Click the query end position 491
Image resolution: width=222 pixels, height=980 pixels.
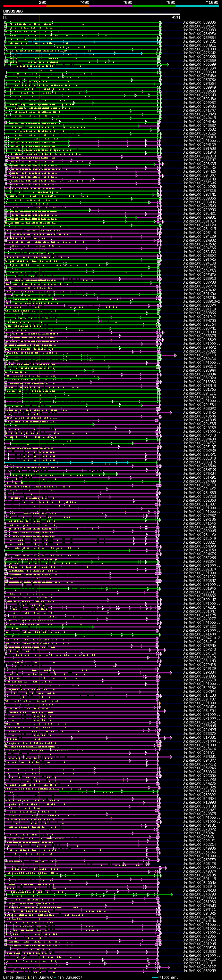click(175, 17)
